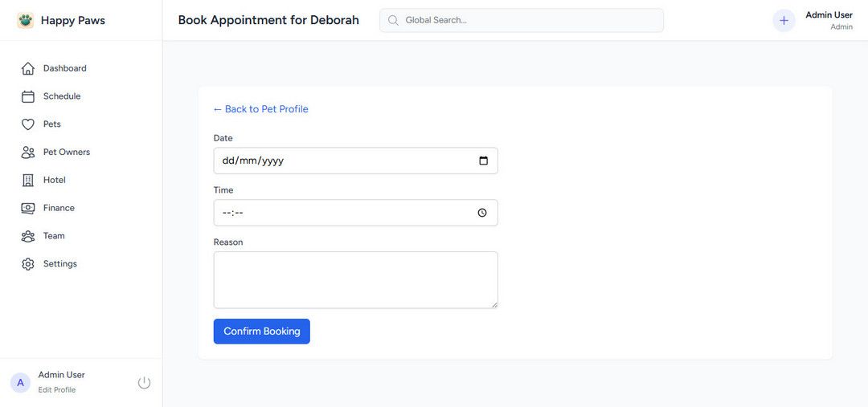Open the date picker calendar icon
Image resolution: width=868 pixels, height=407 pixels.
[483, 161]
